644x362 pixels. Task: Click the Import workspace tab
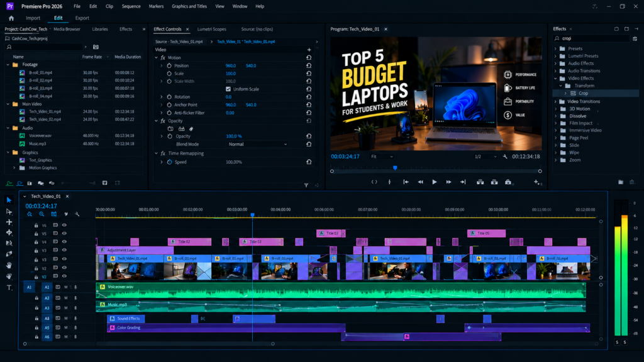[33, 18]
